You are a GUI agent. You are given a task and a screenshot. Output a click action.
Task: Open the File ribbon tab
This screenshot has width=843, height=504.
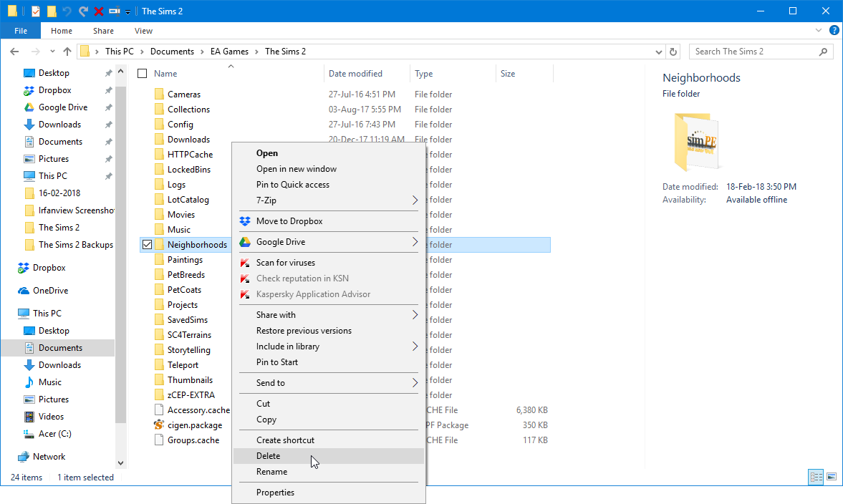pyautogui.click(x=21, y=31)
